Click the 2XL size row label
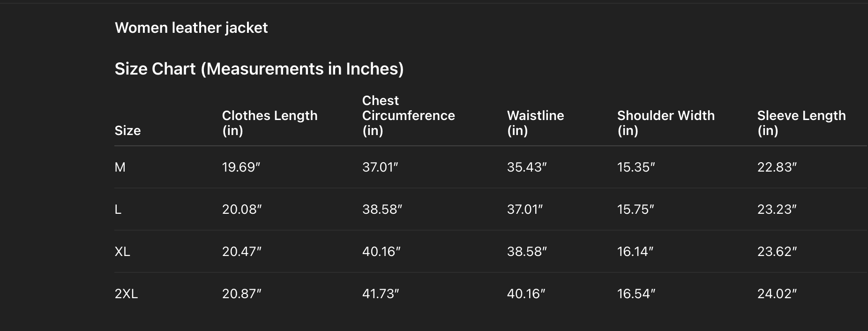This screenshot has width=868, height=331. 126,294
